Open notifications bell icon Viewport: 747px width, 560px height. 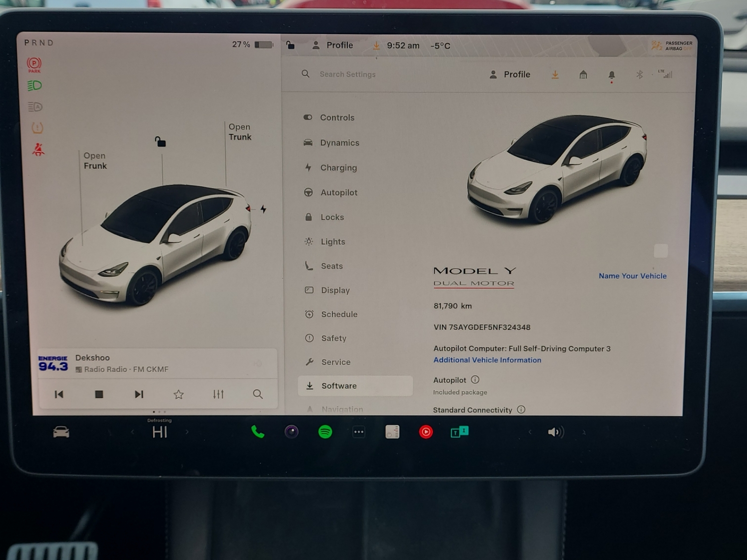coord(612,75)
